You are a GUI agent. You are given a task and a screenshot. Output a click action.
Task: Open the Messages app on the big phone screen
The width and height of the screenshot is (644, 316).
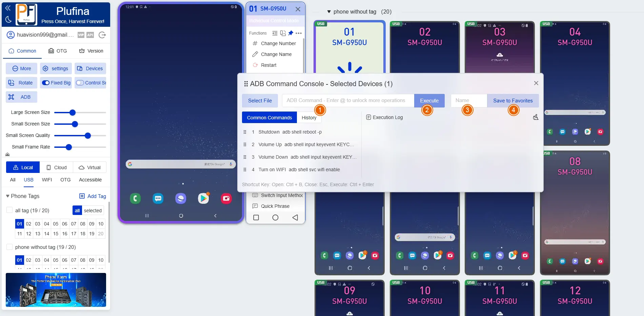click(x=158, y=198)
